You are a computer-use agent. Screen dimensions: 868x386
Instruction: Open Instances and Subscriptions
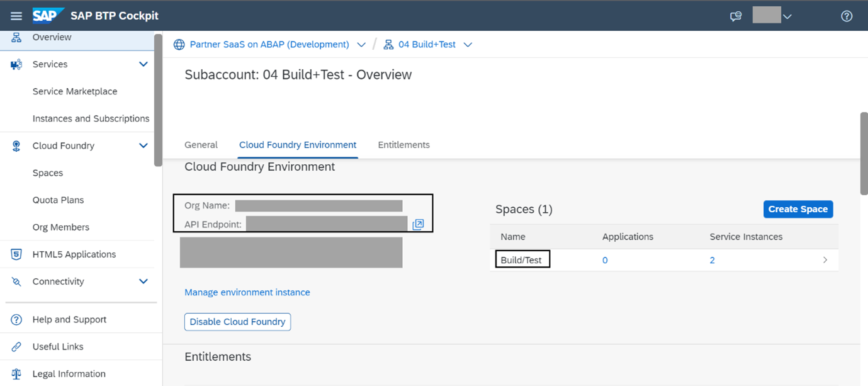pyautogui.click(x=91, y=118)
